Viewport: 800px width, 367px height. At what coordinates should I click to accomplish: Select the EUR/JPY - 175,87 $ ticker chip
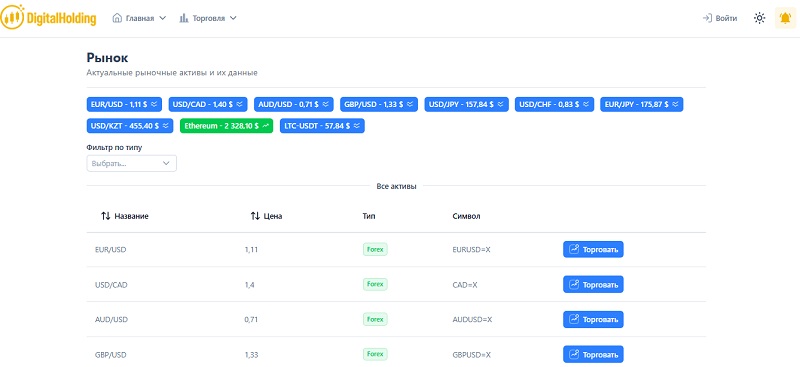[x=642, y=104]
